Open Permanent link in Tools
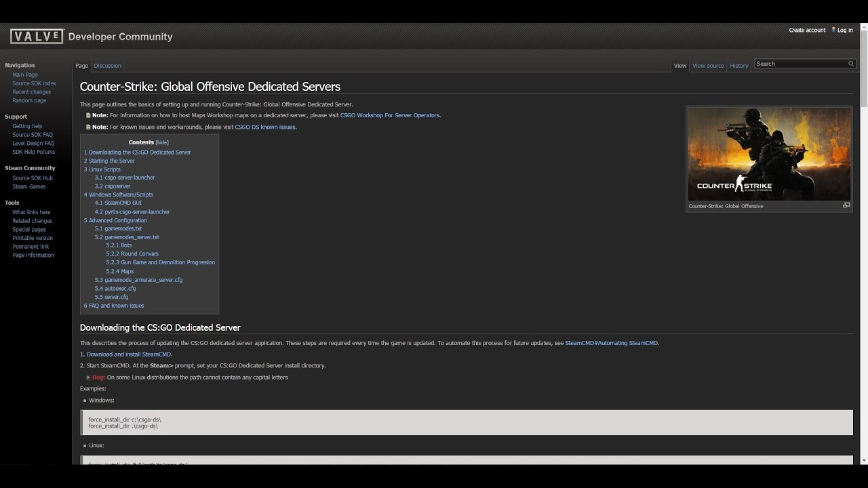Viewport: 868px width, 488px height. (31, 247)
